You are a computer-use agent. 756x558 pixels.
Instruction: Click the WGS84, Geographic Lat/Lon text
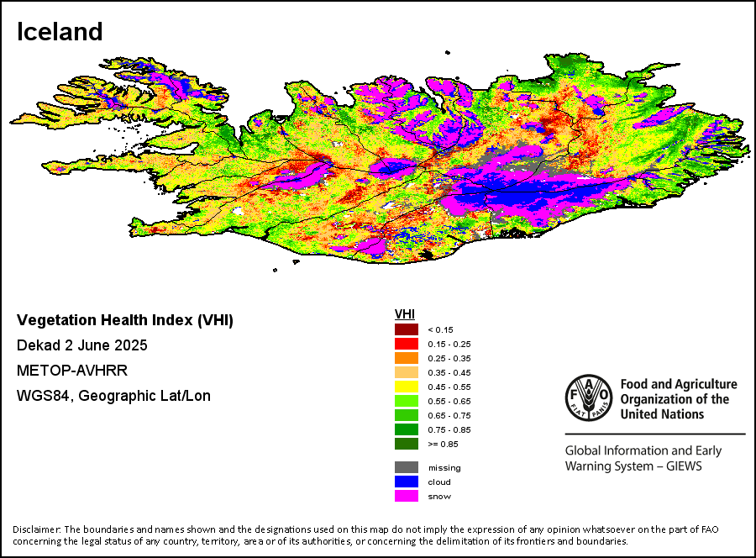tap(113, 396)
